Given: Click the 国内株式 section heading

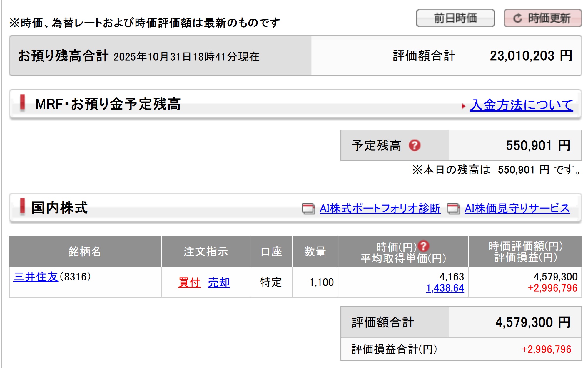Looking at the screenshot, I should tap(60, 208).
